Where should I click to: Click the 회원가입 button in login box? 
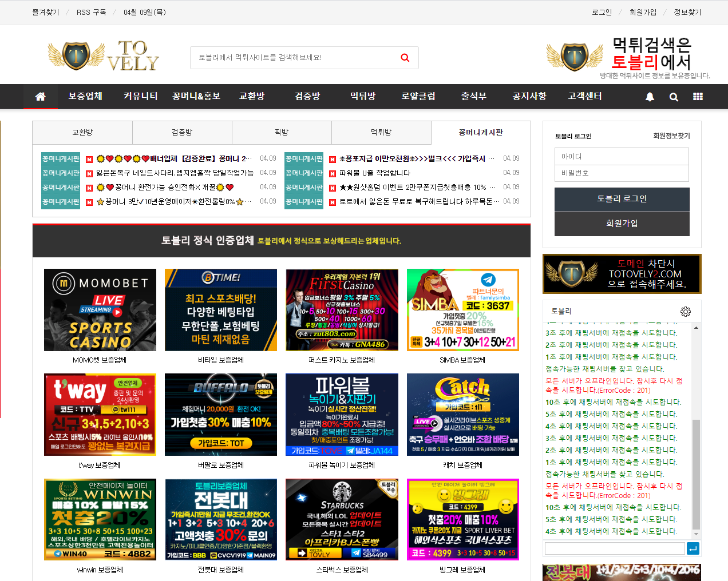622,224
